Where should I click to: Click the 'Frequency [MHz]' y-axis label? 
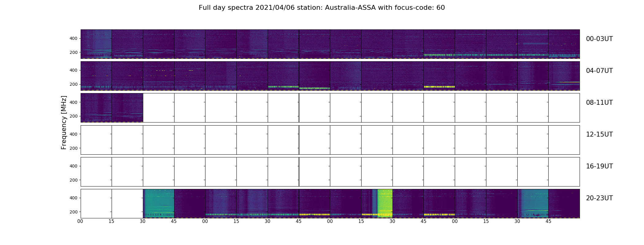(x=64, y=123)
